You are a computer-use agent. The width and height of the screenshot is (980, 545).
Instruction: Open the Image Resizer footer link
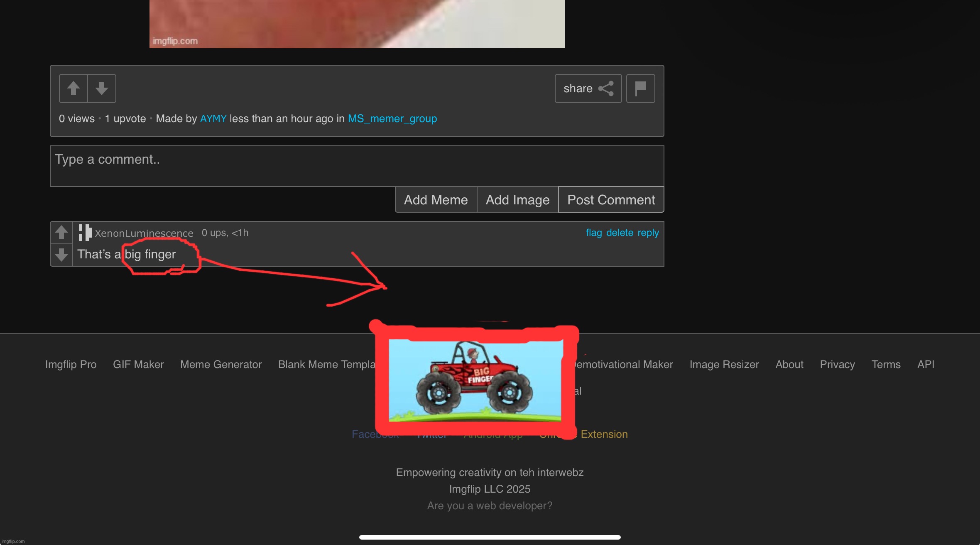point(724,364)
